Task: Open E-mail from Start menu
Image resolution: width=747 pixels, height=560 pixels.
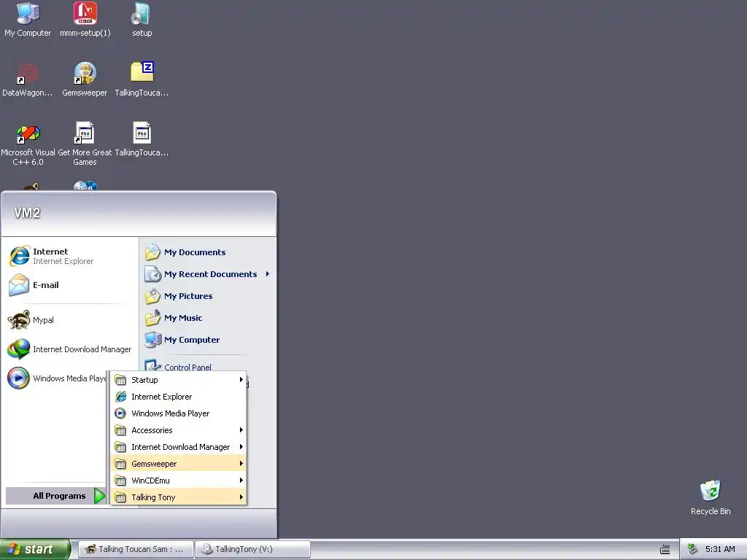Action: [x=70, y=285]
